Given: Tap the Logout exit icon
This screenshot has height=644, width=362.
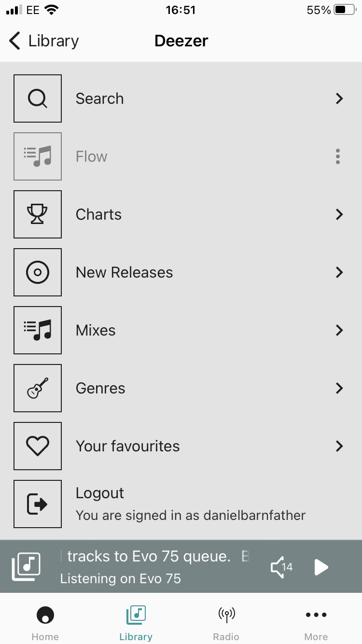Looking at the screenshot, I should click(38, 504).
